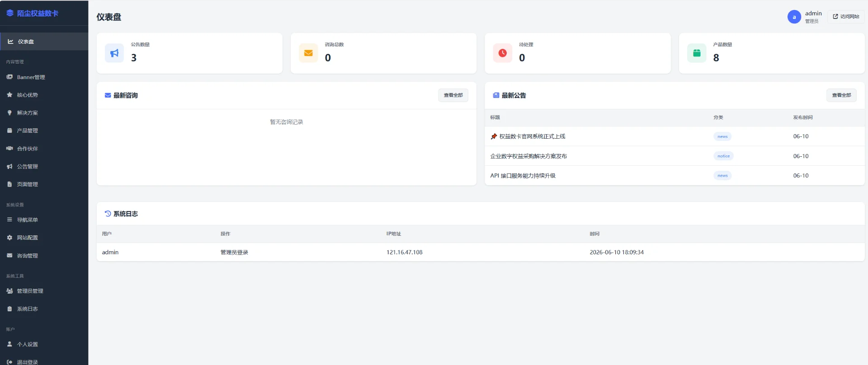Click the 访问网站 button
Screen dimensions: 868x365
(846, 17)
